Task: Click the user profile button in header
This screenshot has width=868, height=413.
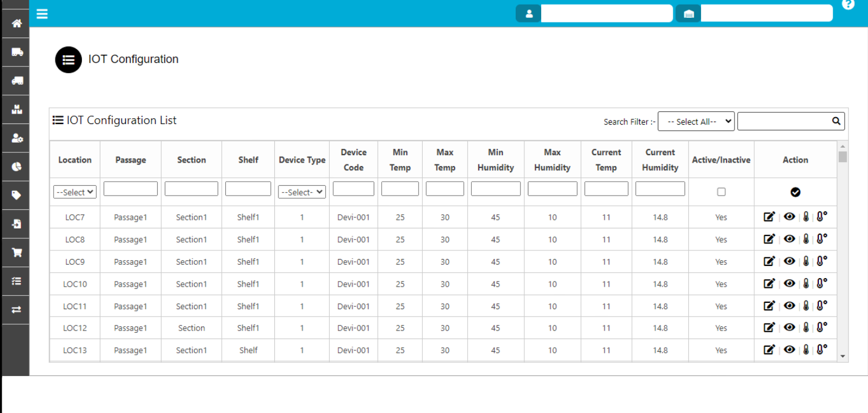Action: [528, 14]
